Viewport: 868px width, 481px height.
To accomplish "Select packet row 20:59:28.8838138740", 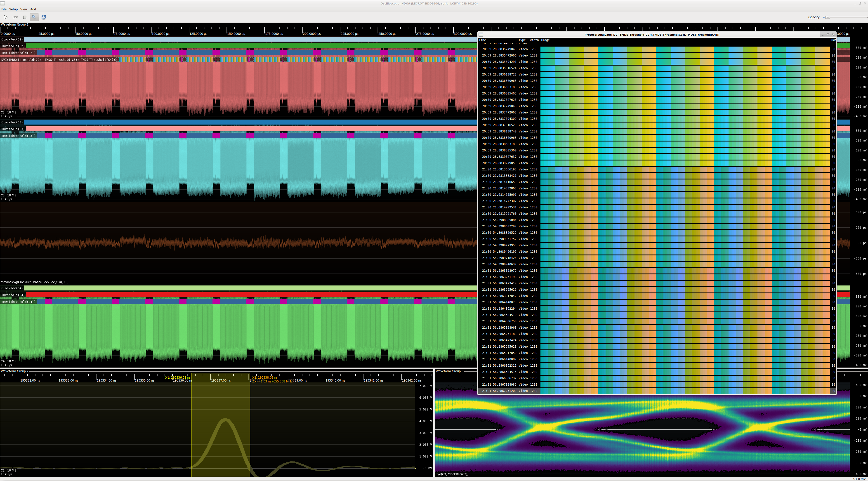I will coord(657,131).
